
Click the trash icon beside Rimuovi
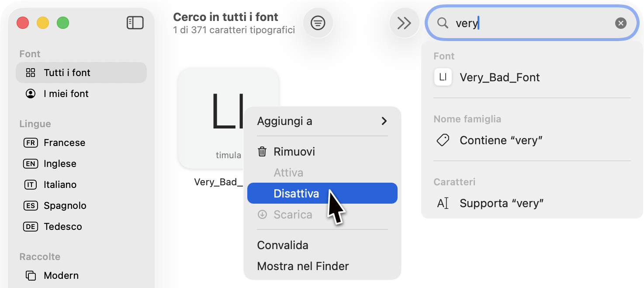click(262, 151)
